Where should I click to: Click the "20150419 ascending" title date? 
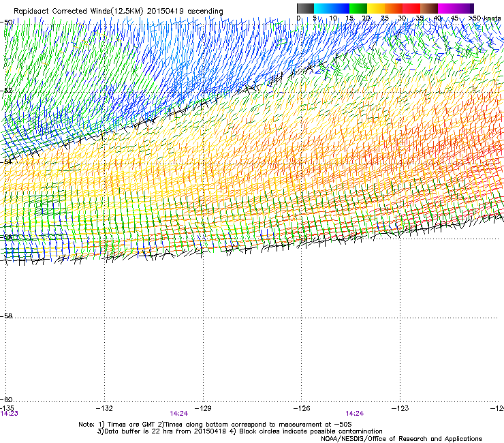point(185,12)
